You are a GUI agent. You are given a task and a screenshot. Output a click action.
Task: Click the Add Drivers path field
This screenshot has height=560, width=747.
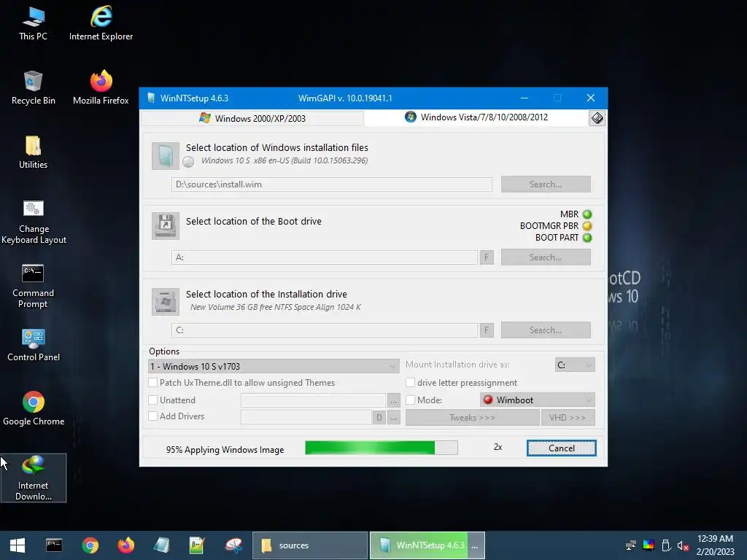306,417
